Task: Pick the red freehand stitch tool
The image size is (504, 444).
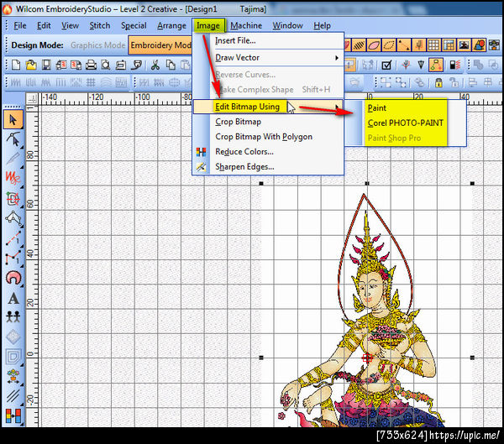Action: pyautogui.click(x=13, y=178)
